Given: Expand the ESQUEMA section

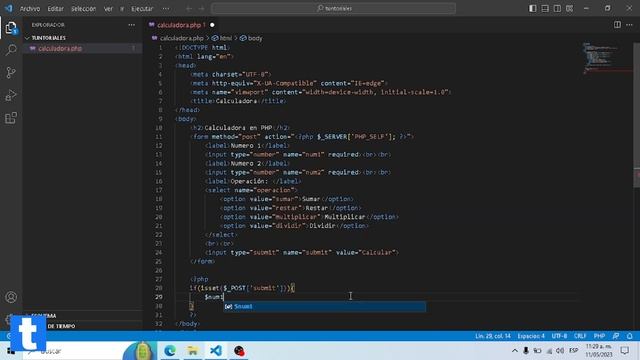Looking at the screenshot, I should coord(45,316).
